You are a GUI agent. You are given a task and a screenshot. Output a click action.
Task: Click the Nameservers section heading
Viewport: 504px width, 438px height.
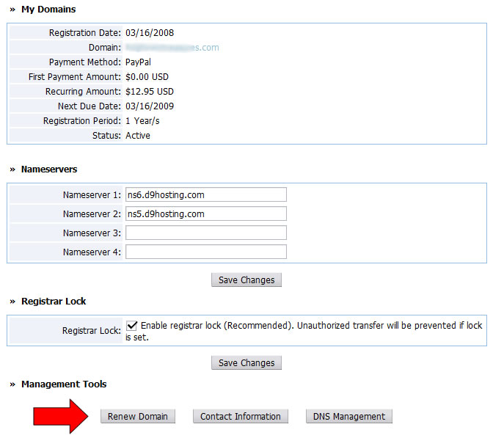[49, 169]
